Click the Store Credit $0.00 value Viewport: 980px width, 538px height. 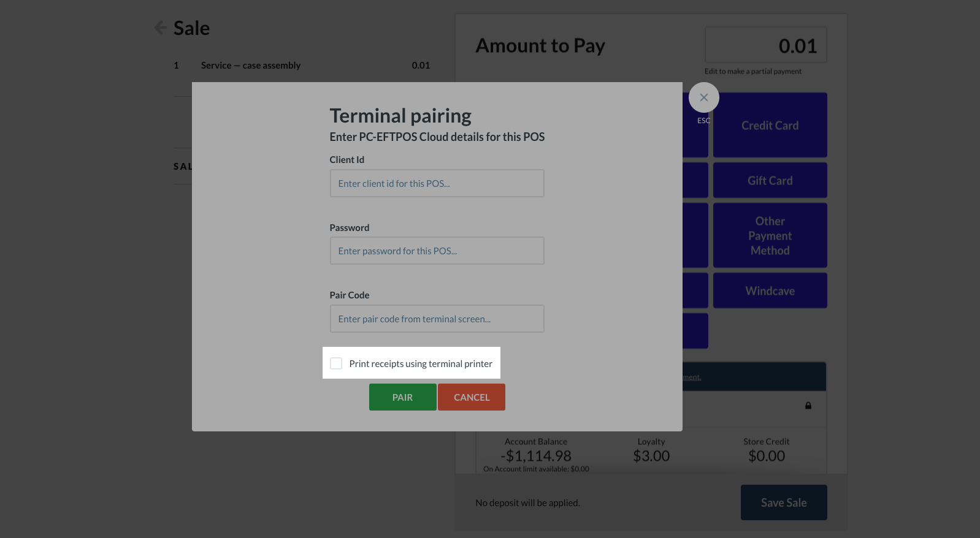(767, 456)
